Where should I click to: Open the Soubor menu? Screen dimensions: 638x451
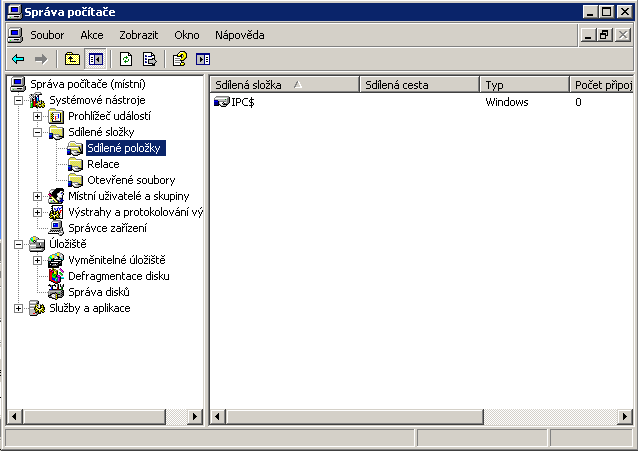[47, 35]
